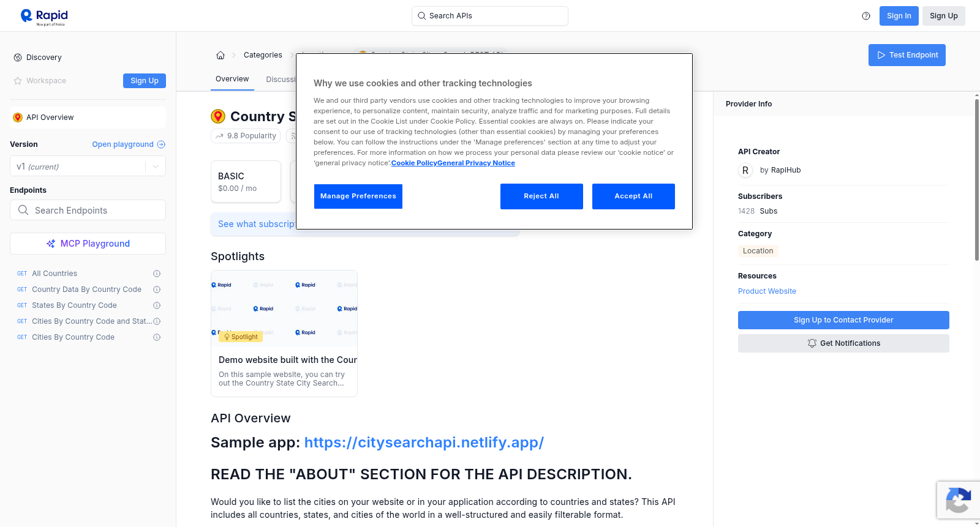
Task: Click the Spotlight demo website thumbnail
Action: click(x=284, y=308)
